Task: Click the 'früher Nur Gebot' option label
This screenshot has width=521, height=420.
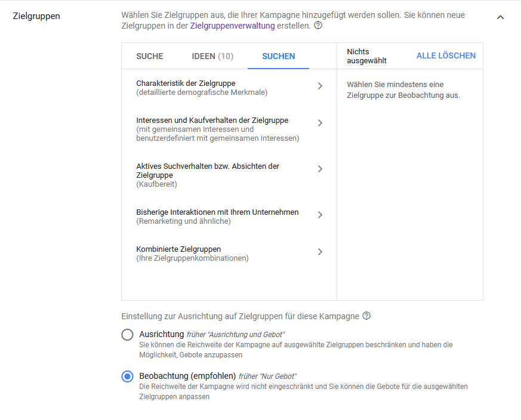Action: click(x=267, y=376)
